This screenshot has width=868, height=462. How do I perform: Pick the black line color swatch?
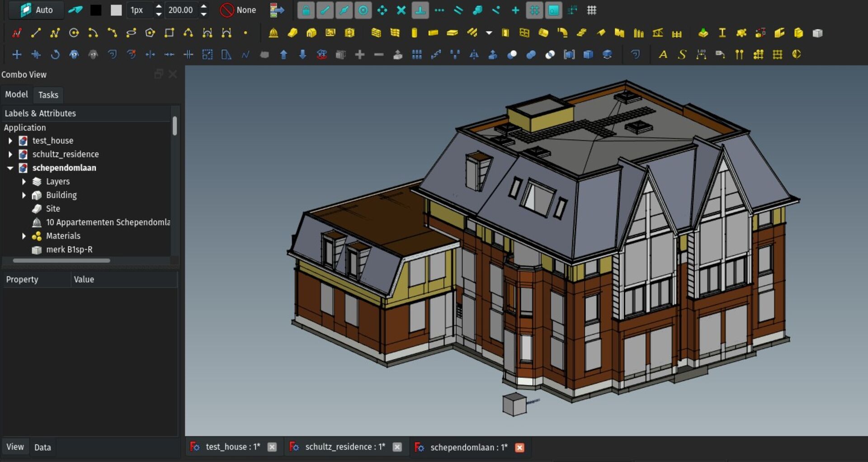pyautogui.click(x=96, y=10)
